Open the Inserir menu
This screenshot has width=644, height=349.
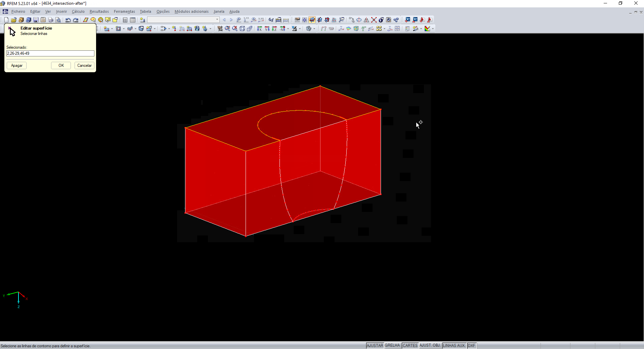click(61, 11)
